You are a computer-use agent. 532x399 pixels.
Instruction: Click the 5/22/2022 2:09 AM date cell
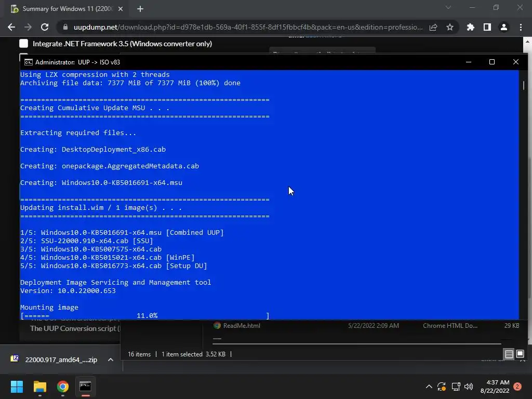coord(373,326)
